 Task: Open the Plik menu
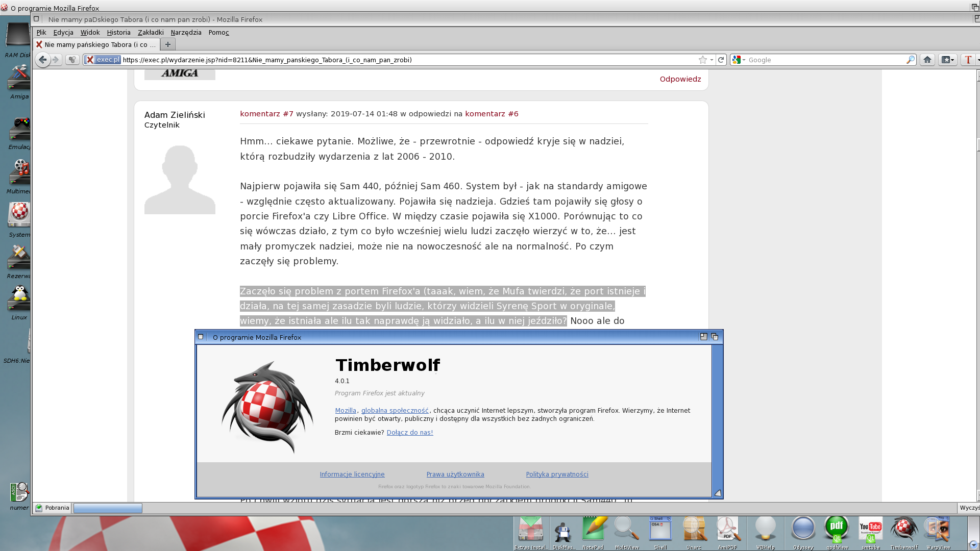[41, 32]
